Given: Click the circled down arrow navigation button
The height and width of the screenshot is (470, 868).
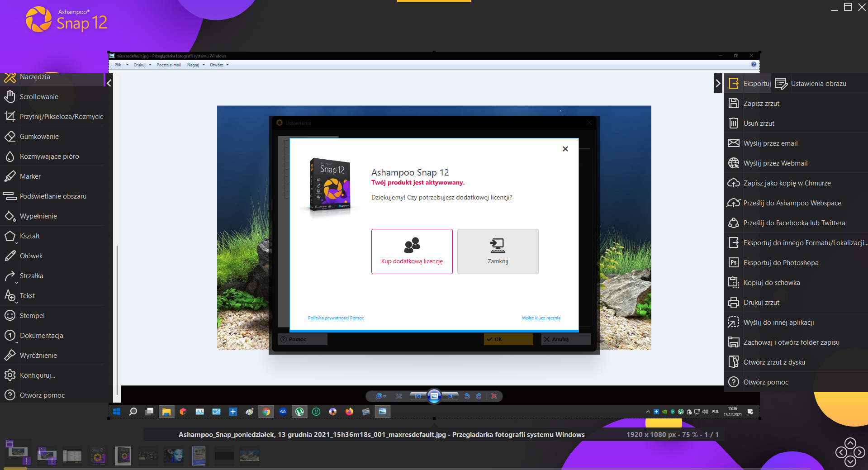Looking at the screenshot, I should [x=850, y=461].
